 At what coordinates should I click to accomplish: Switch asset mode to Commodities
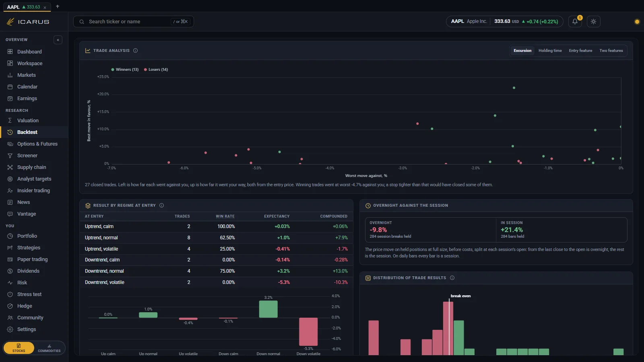click(49, 348)
